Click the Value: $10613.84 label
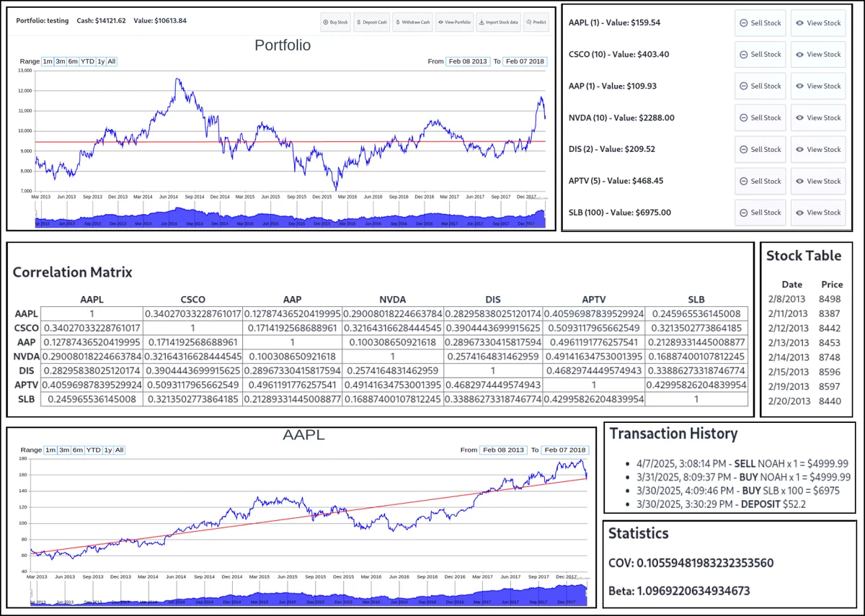 (160, 20)
